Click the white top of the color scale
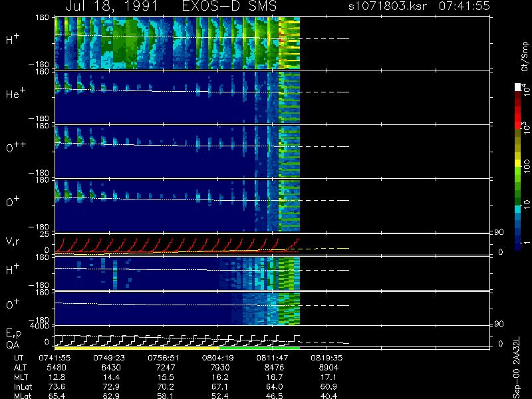This screenshot has height=399, width=532. [x=518, y=87]
